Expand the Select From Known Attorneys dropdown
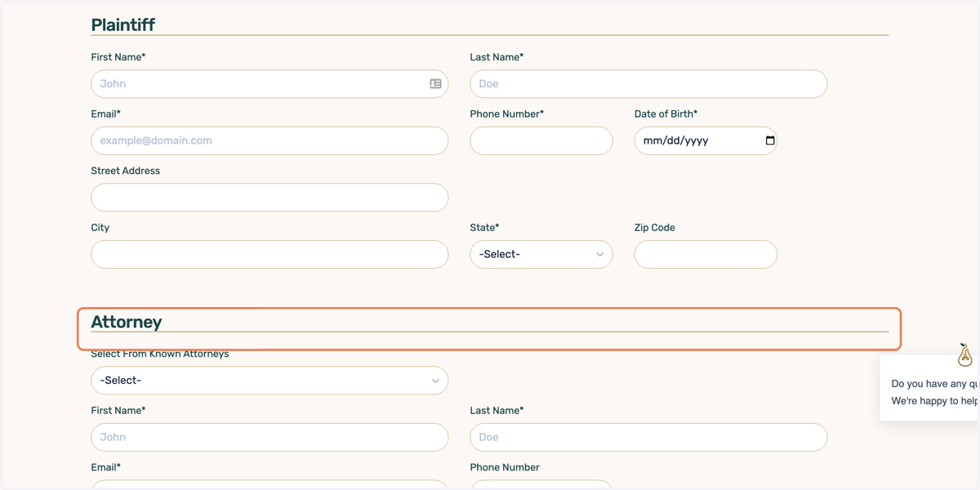This screenshot has width=980, height=490. 269,381
